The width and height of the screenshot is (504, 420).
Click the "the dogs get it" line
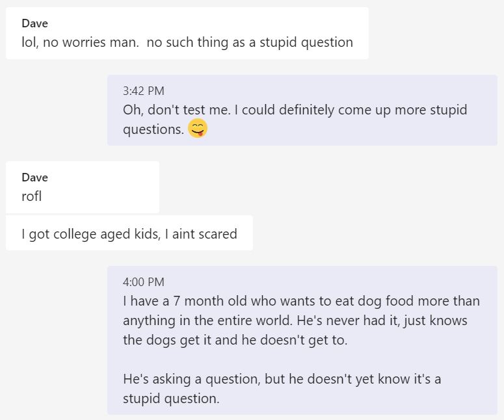click(x=235, y=340)
